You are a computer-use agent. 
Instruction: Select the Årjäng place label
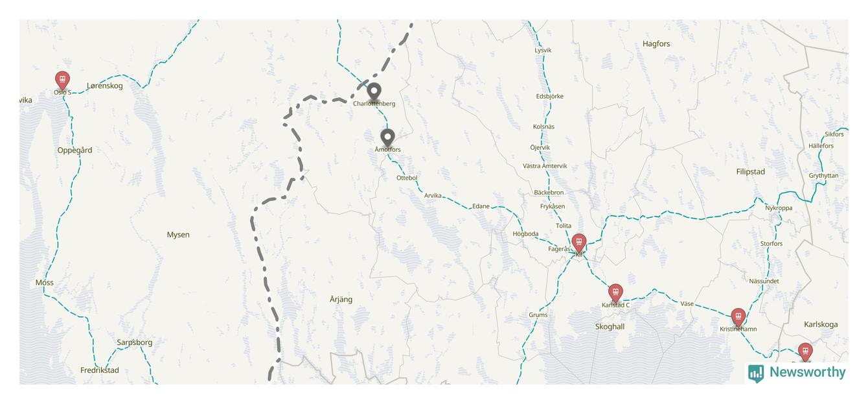tap(341, 299)
